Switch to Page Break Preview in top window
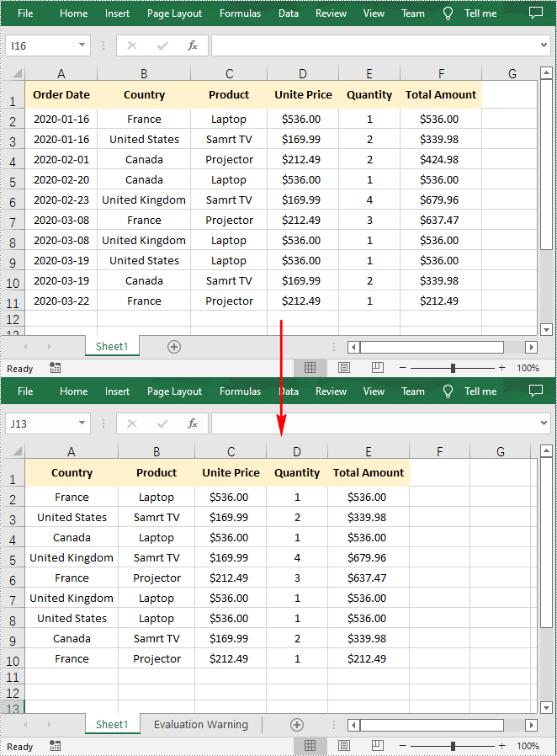 [x=378, y=368]
